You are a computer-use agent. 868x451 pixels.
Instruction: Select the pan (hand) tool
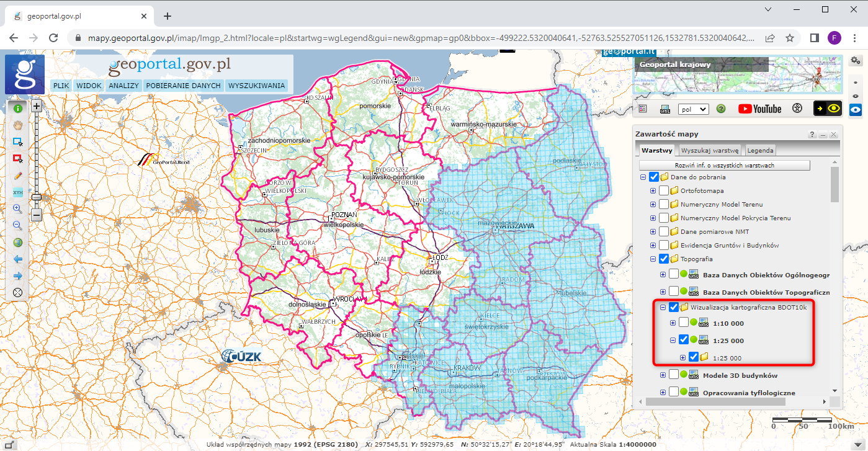point(17,125)
